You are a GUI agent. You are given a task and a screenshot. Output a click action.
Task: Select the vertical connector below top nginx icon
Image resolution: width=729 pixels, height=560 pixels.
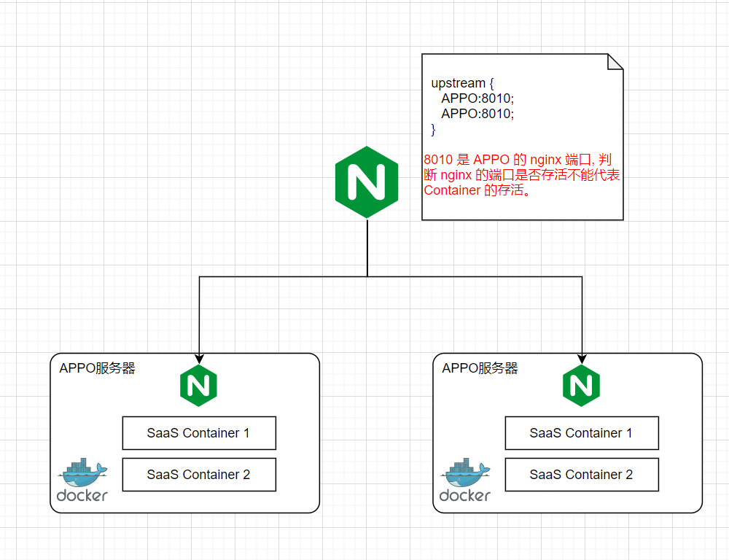point(367,248)
